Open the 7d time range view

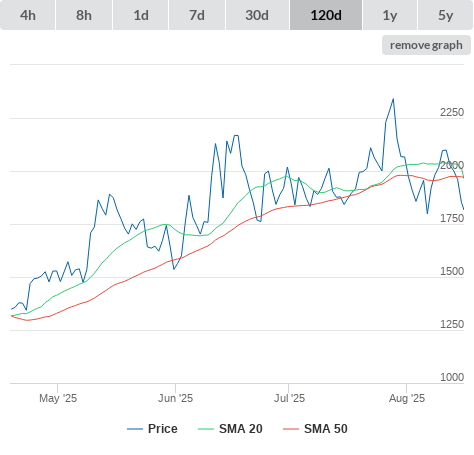[197, 15]
